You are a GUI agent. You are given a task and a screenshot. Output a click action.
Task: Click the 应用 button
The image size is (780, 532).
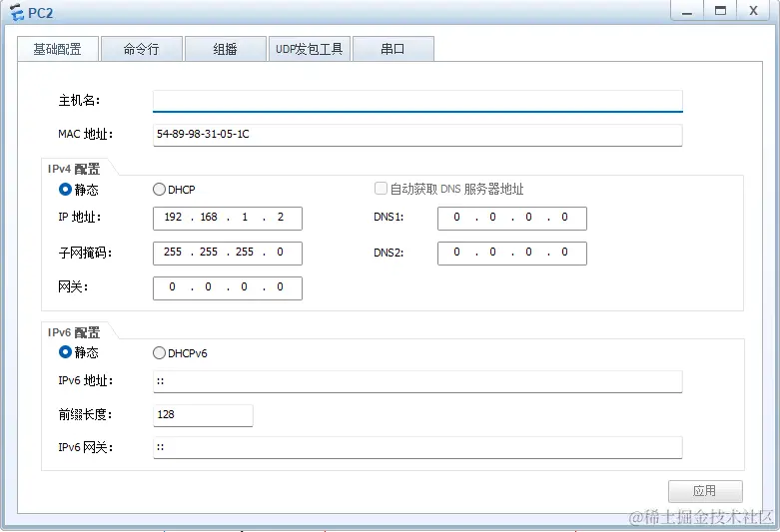705,491
